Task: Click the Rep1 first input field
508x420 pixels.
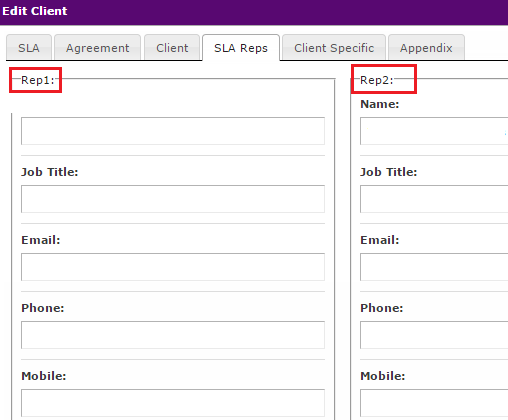Action: pyautogui.click(x=173, y=131)
